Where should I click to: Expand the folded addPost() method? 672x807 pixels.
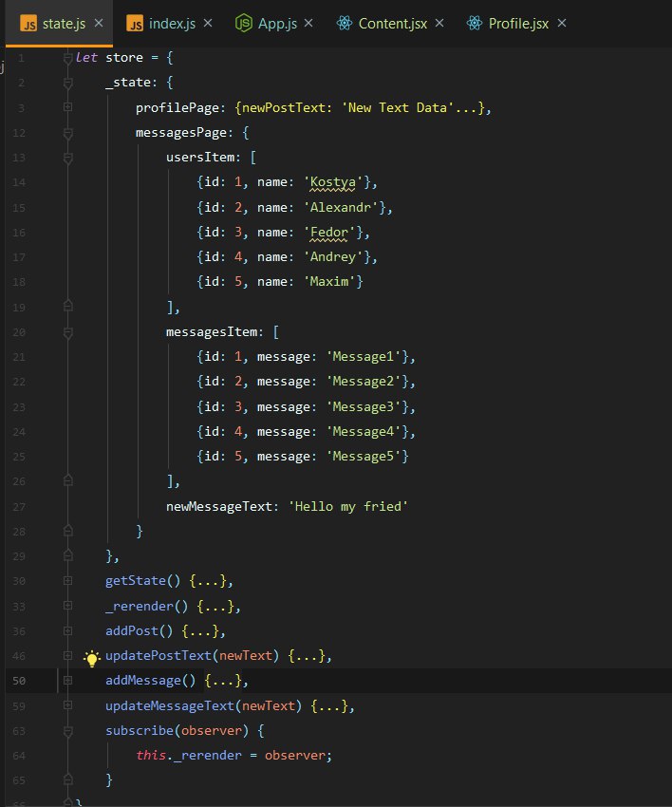(x=68, y=630)
